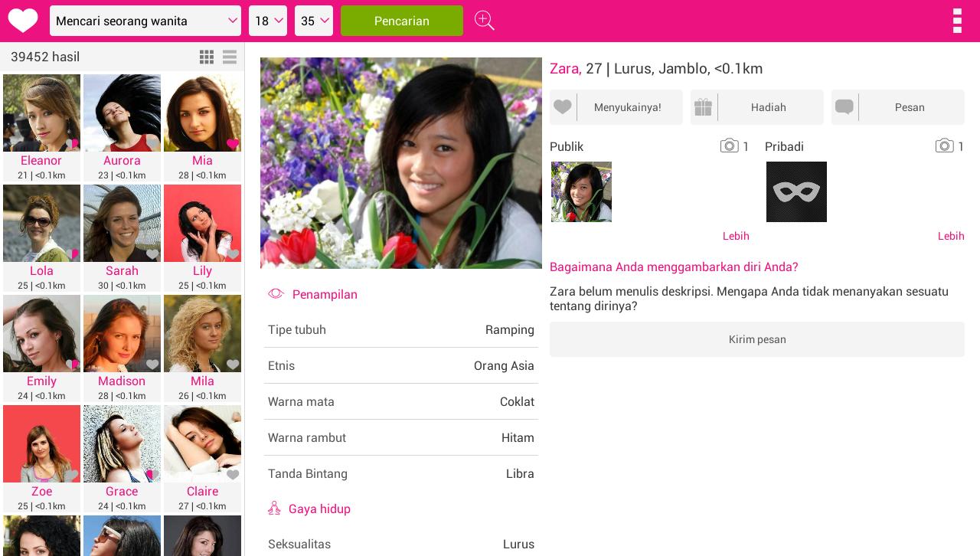Screen dimensions: 980x556
Task: Open the masked private photo thumbnail
Action: click(796, 191)
